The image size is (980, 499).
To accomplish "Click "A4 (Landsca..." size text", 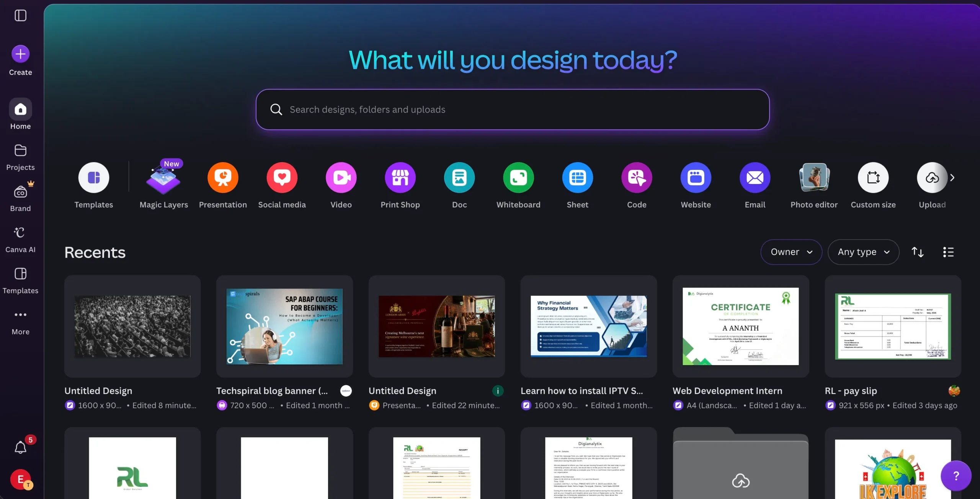I will click(x=712, y=405).
